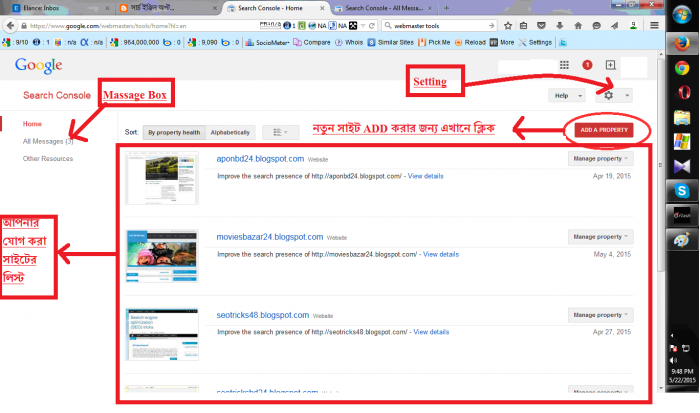Open the Pocket icon in the toolbar
The image size is (700, 413).
pos(542,25)
